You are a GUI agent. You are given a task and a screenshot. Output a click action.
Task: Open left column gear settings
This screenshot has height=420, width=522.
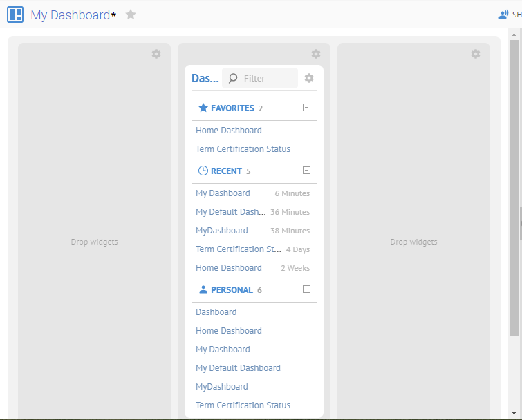[156, 54]
